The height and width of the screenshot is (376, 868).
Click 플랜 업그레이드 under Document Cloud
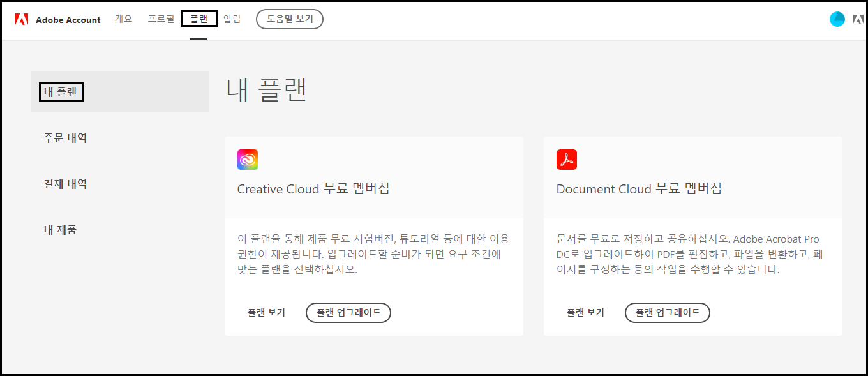pyautogui.click(x=668, y=313)
